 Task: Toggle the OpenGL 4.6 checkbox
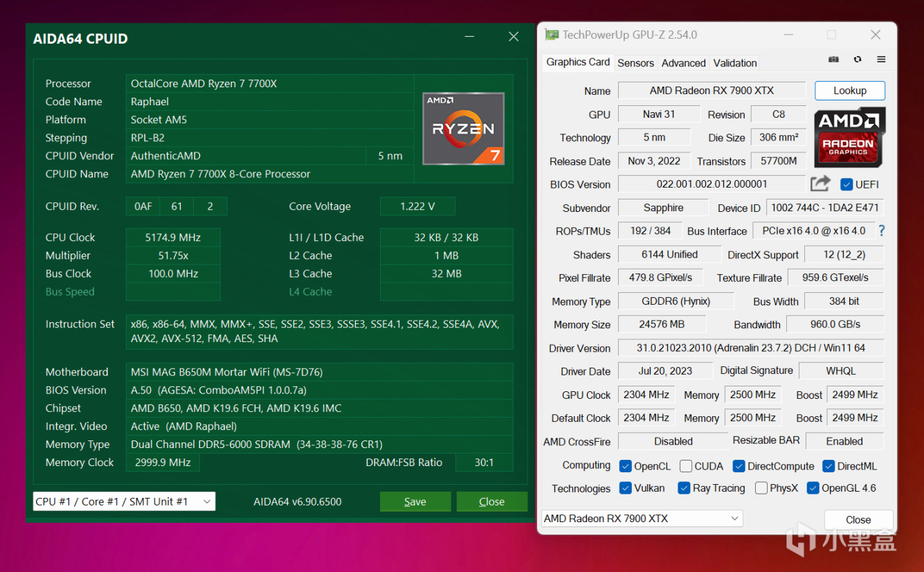pos(813,488)
